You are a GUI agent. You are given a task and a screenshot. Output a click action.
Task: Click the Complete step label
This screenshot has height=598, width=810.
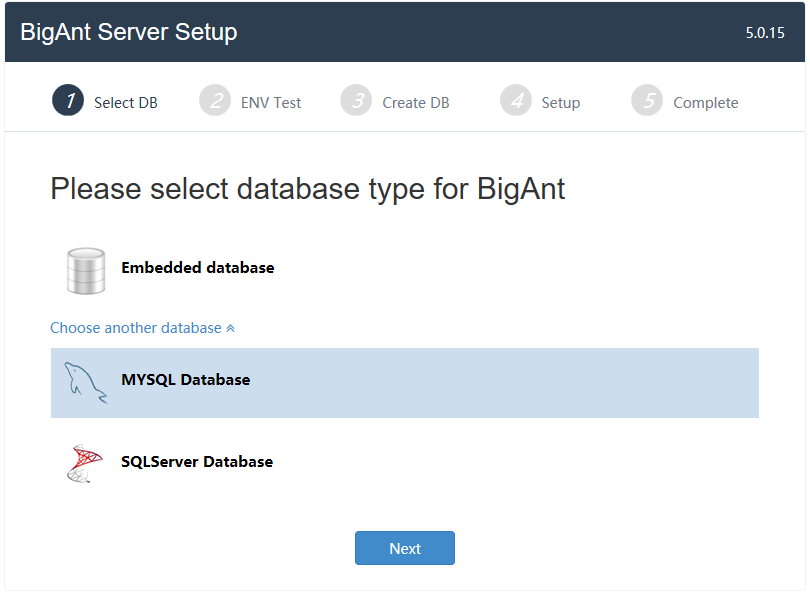pyautogui.click(x=706, y=103)
